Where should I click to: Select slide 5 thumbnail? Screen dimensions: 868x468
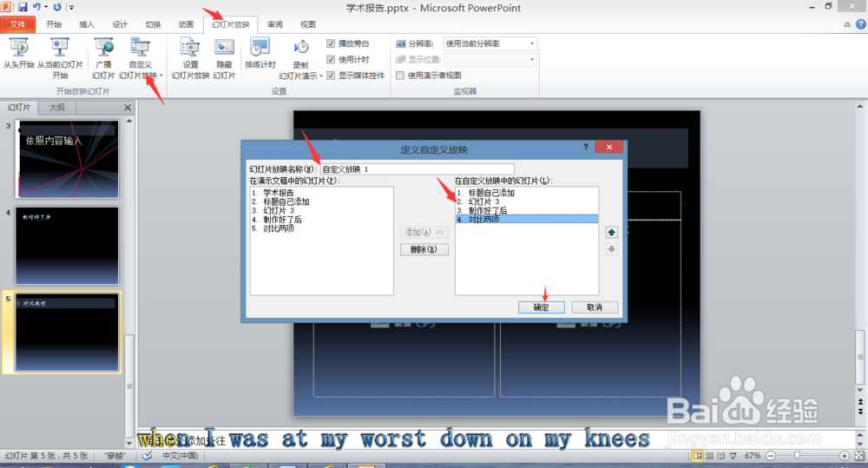[67, 333]
